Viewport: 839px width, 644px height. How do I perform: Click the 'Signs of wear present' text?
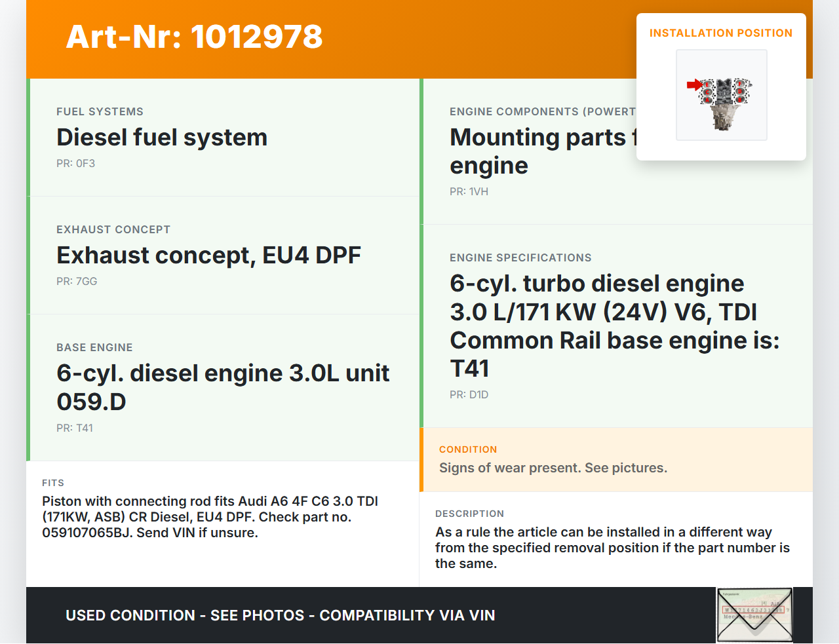pos(553,468)
